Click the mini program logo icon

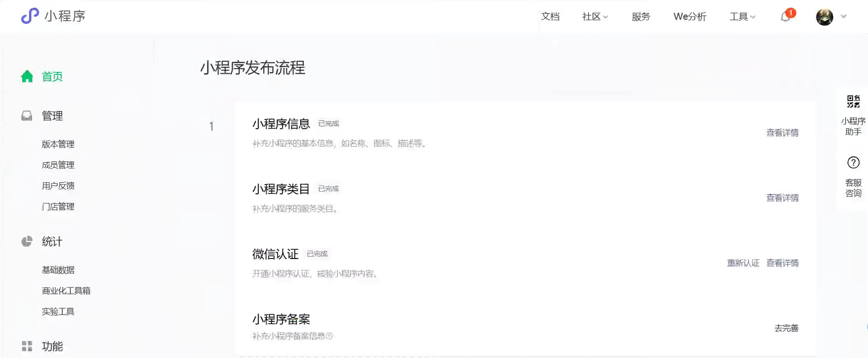tap(30, 16)
